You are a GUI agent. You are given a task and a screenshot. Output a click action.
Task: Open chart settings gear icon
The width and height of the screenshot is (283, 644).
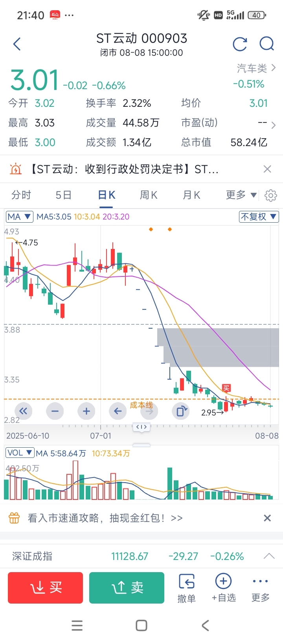pos(271,195)
